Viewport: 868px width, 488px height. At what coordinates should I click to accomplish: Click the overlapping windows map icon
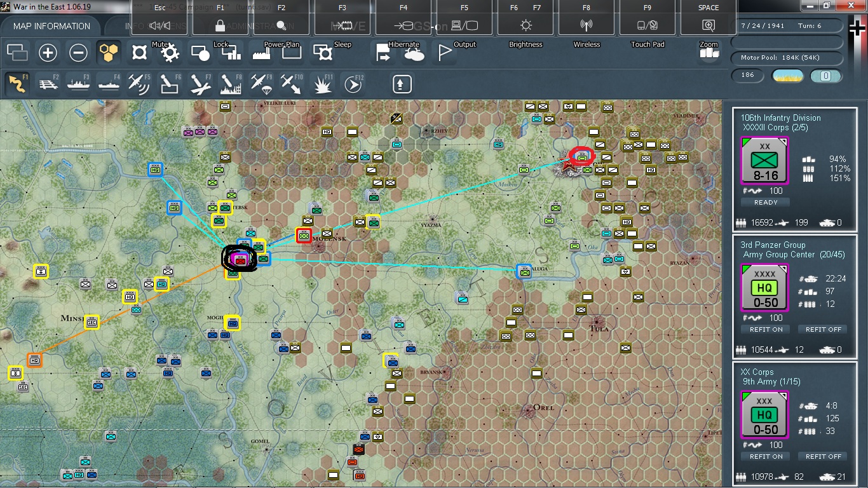17,53
